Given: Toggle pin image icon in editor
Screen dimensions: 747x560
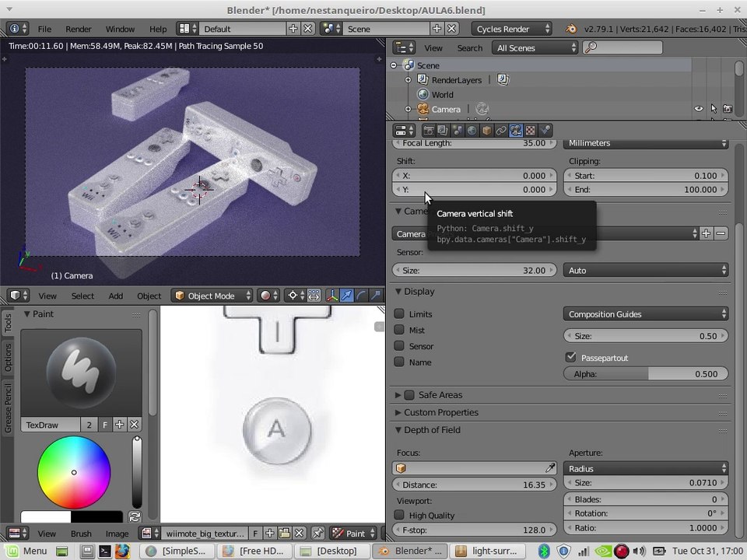Looking at the screenshot, I should (x=317, y=534).
